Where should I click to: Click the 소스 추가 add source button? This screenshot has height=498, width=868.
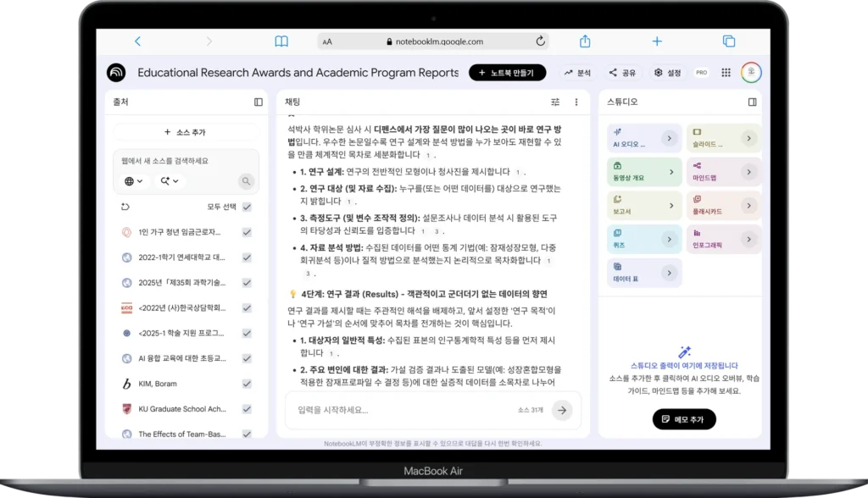pos(186,132)
